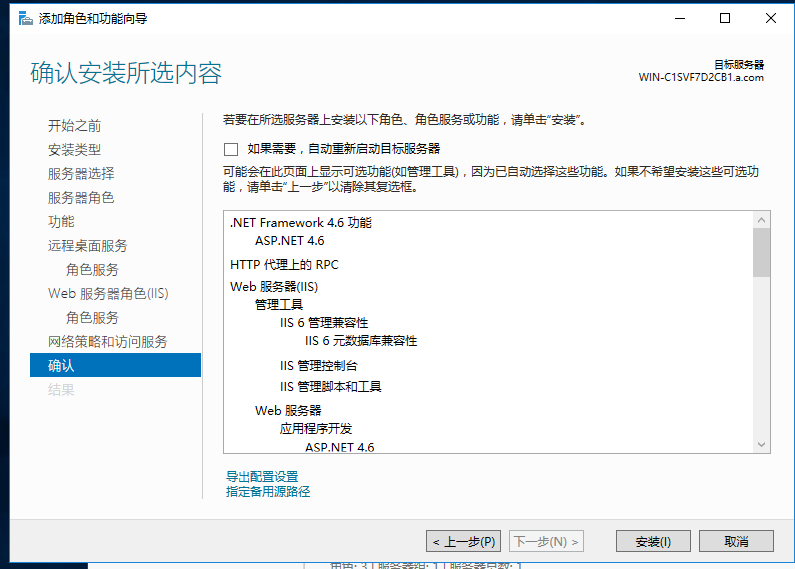Select 'HTTP 代理上的 RPC' in list
The image size is (795, 569).
tap(284, 265)
